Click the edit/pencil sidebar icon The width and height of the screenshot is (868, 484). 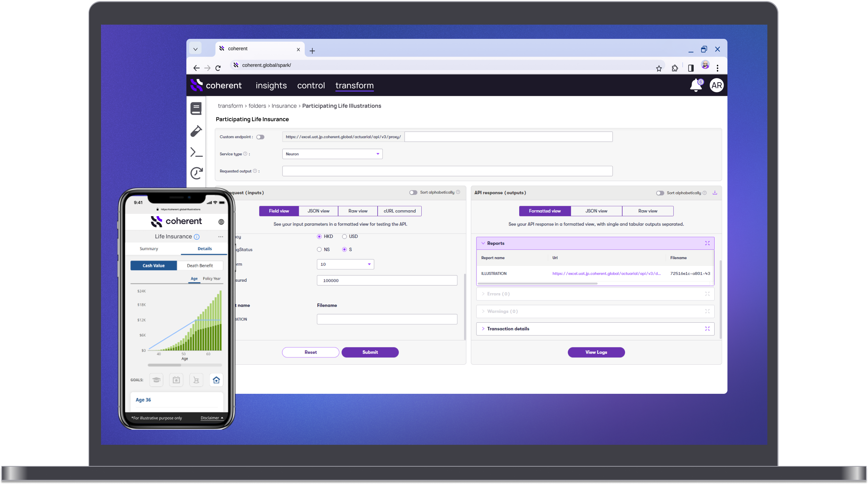tap(197, 130)
